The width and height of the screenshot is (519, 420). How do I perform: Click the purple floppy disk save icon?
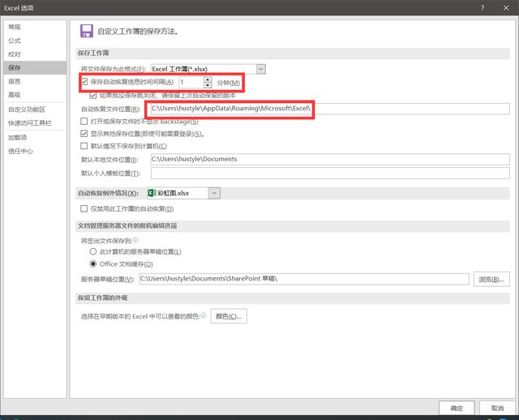point(87,31)
